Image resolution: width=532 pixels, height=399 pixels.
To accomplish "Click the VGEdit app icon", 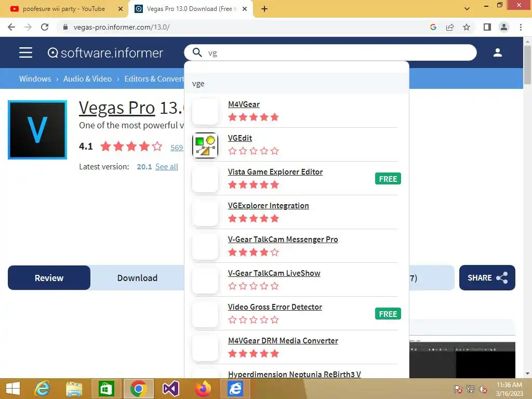I will point(205,145).
